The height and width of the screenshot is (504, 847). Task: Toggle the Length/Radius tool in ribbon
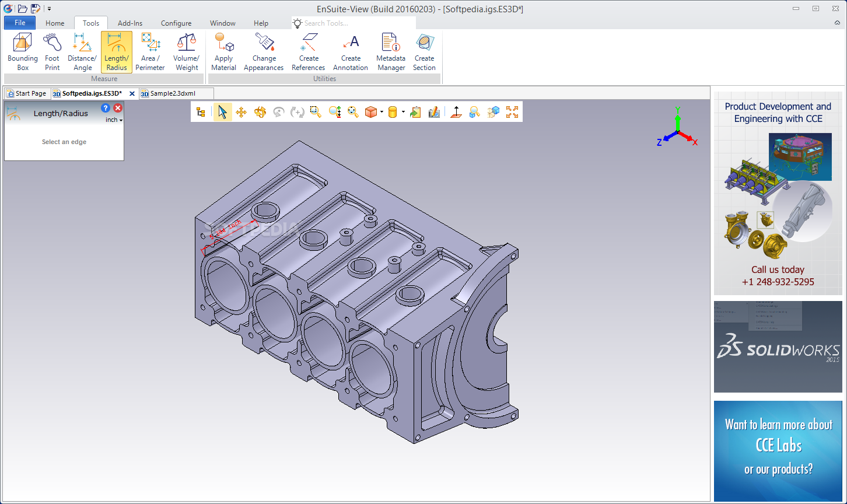point(117,52)
